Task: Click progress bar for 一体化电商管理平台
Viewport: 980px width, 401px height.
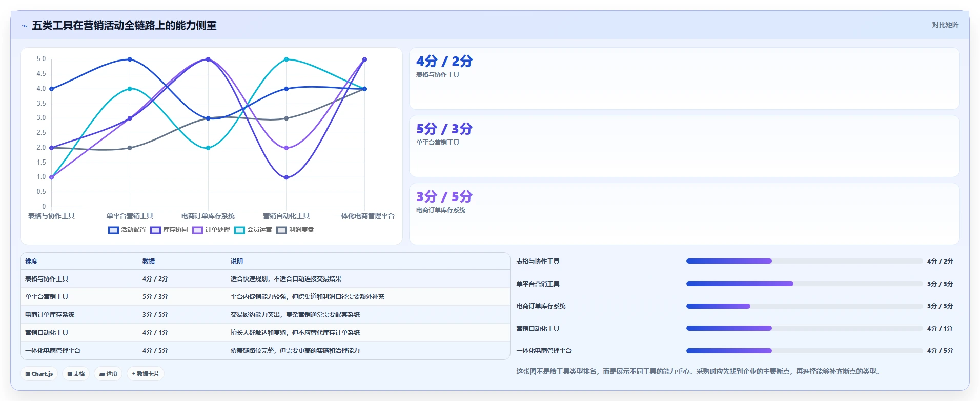Action: 804,351
